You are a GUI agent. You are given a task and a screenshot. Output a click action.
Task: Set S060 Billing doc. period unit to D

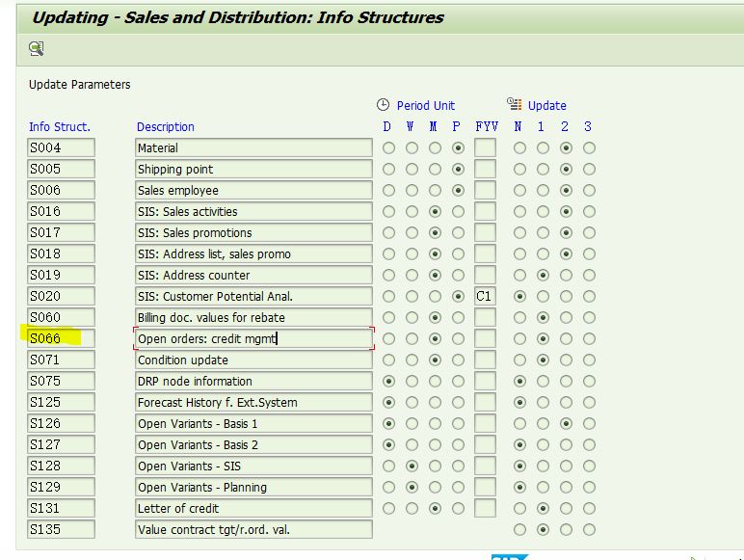pos(388,317)
